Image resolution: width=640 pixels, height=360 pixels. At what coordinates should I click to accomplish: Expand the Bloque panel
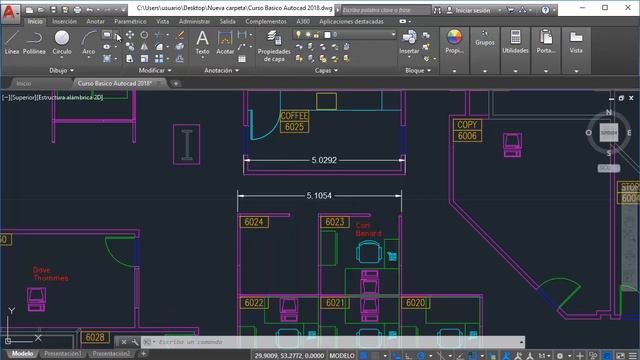pyautogui.click(x=418, y=70)
